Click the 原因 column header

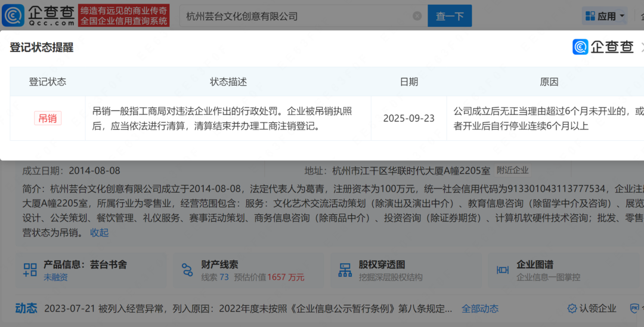click(x=549, y=82)
